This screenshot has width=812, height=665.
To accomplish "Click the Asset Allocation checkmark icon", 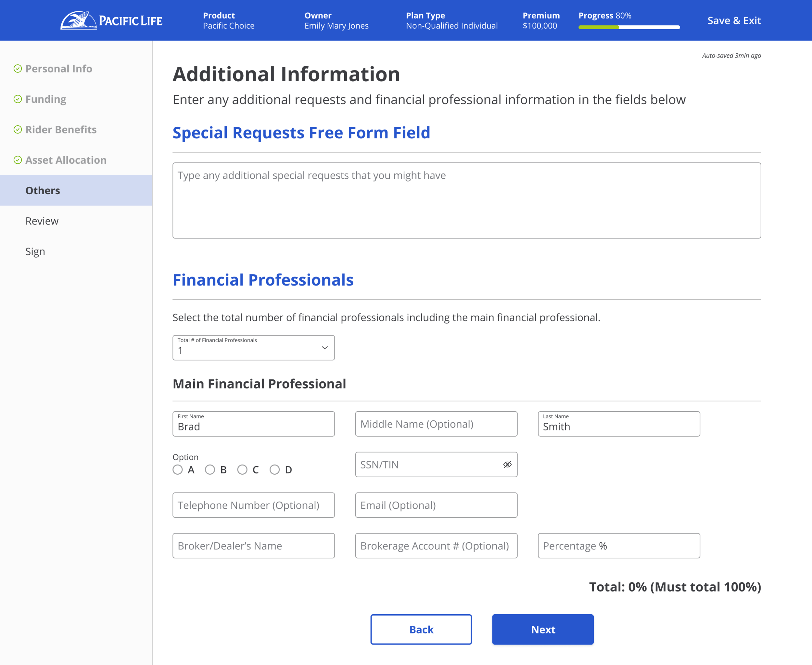I will coord(18,160).
